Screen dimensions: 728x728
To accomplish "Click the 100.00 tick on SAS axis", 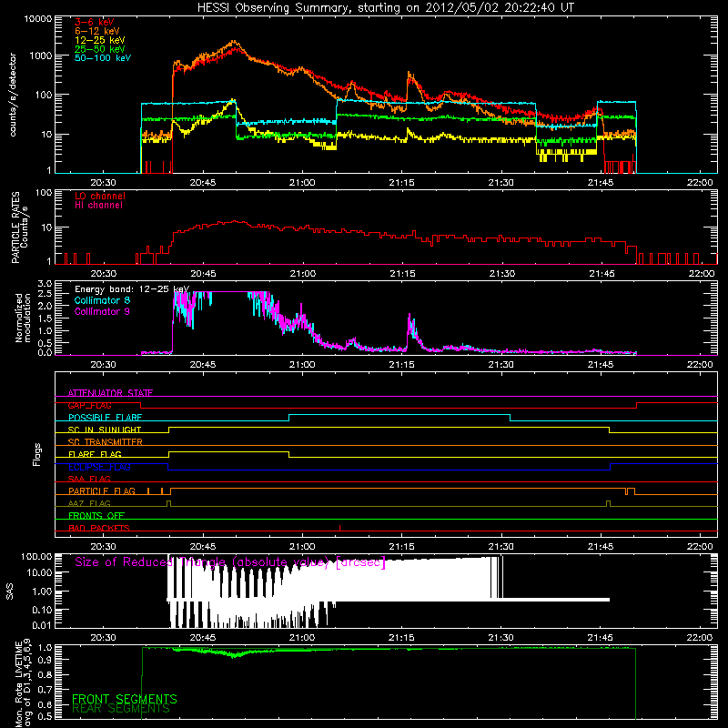I will pos(36,557).
